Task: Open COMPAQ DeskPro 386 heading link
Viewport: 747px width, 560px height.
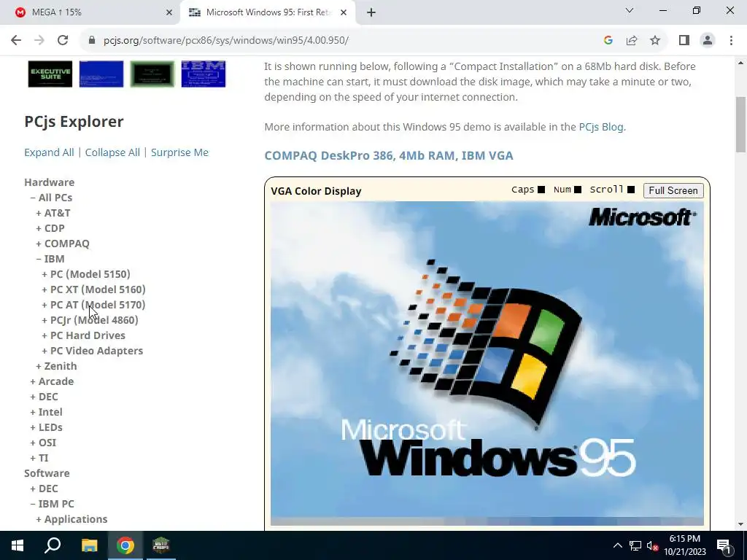Action: point(389,156)
